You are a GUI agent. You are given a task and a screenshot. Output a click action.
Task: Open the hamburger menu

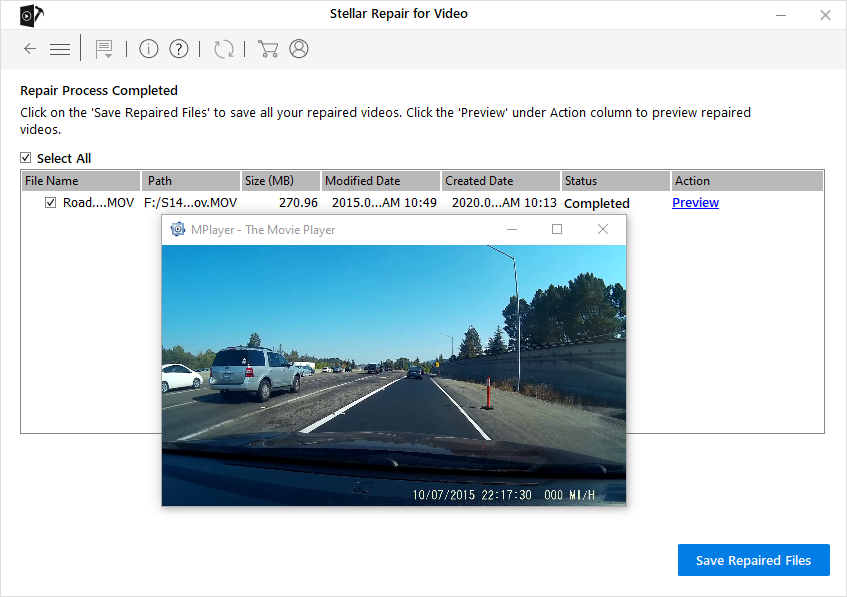(60, 49)
